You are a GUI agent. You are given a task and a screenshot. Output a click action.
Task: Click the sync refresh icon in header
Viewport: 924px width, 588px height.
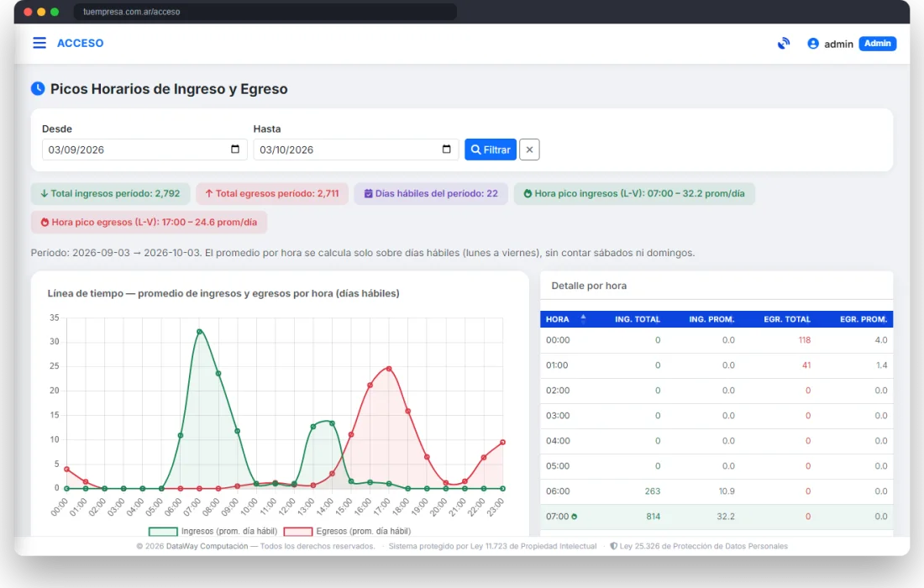783,44
